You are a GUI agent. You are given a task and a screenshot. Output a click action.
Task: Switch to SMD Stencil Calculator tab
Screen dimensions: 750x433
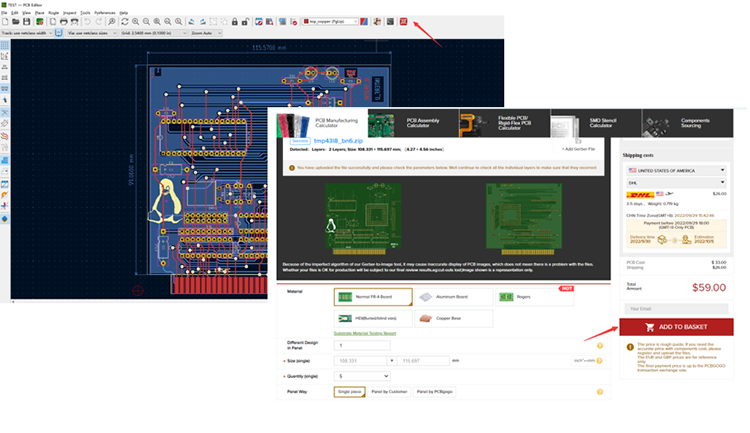(x=596, y=123)
